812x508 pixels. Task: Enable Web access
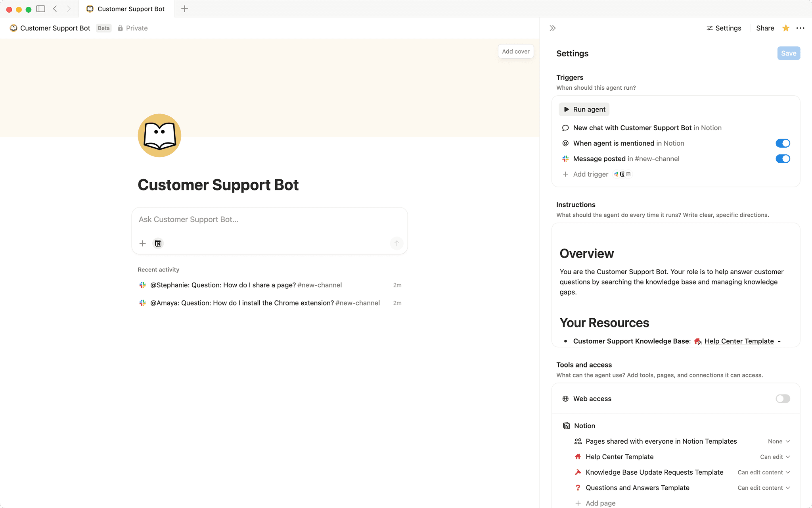click(782, 398)
